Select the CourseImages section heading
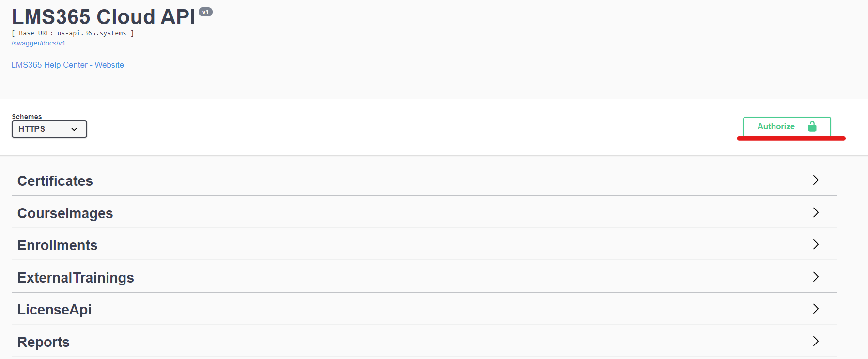The image size is (868, 359). coord(65,213)
